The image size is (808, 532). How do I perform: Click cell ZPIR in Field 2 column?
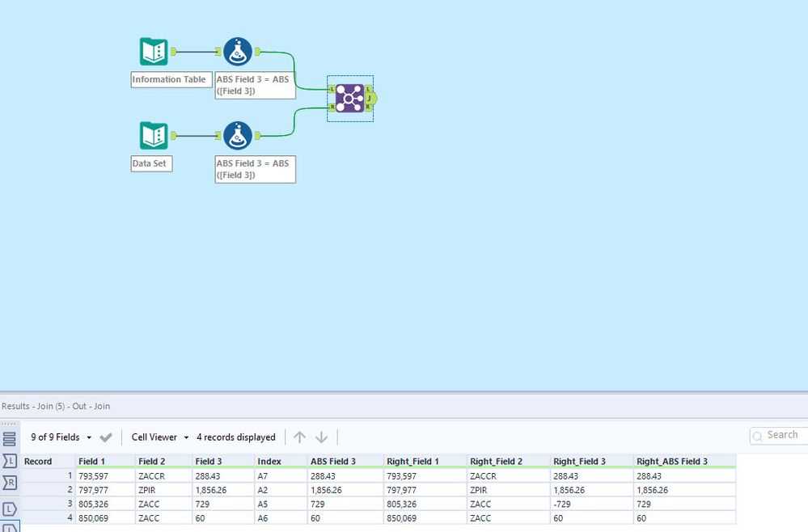tap(163, 490)
